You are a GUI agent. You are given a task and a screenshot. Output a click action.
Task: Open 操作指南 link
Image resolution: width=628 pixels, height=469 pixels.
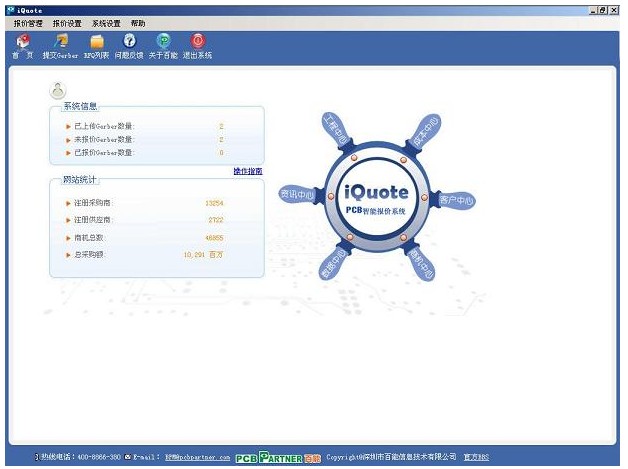pos(248,171)
